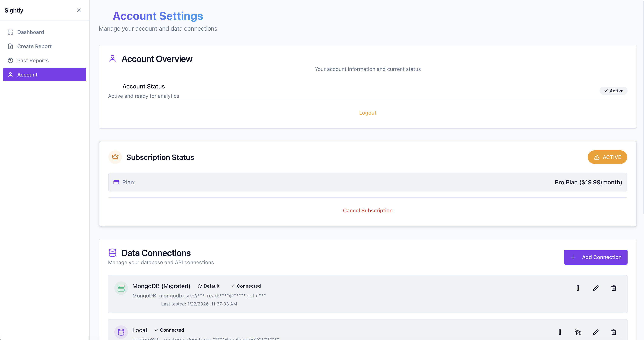Click the star-off icon on Local connection

[578, 332]
